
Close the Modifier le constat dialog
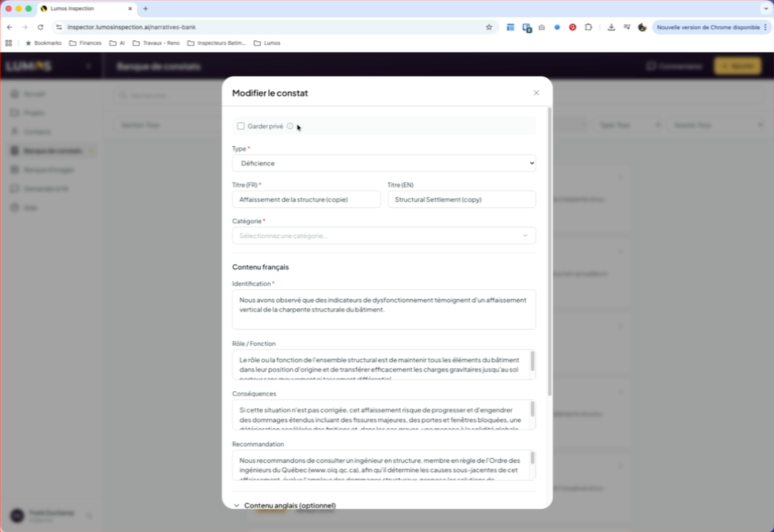click(x=536, y=93)
